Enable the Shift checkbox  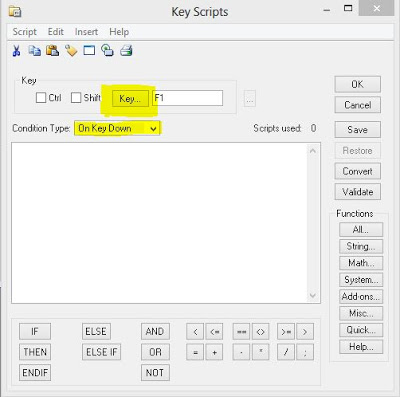tap(76, 98)
